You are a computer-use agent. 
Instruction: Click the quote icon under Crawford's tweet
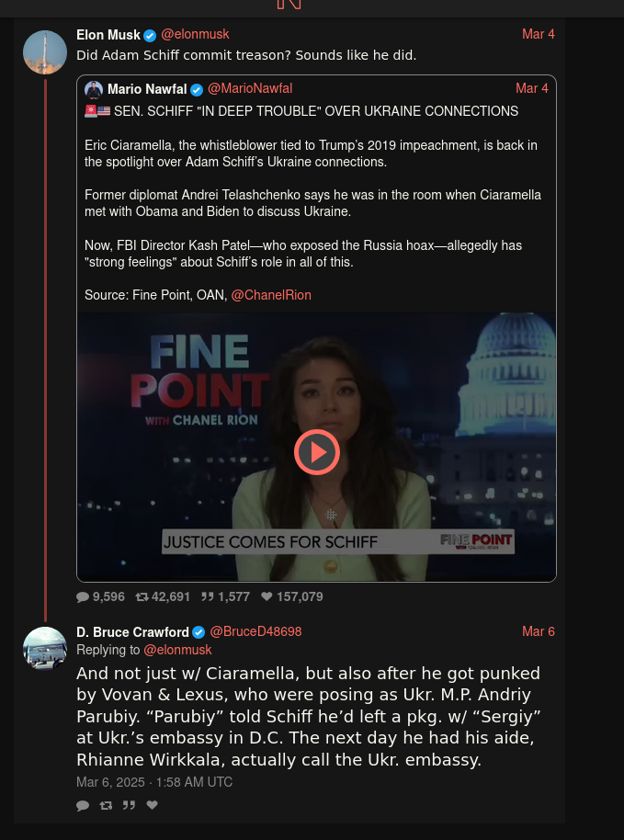pyautogui.click(x=129, y=805)
